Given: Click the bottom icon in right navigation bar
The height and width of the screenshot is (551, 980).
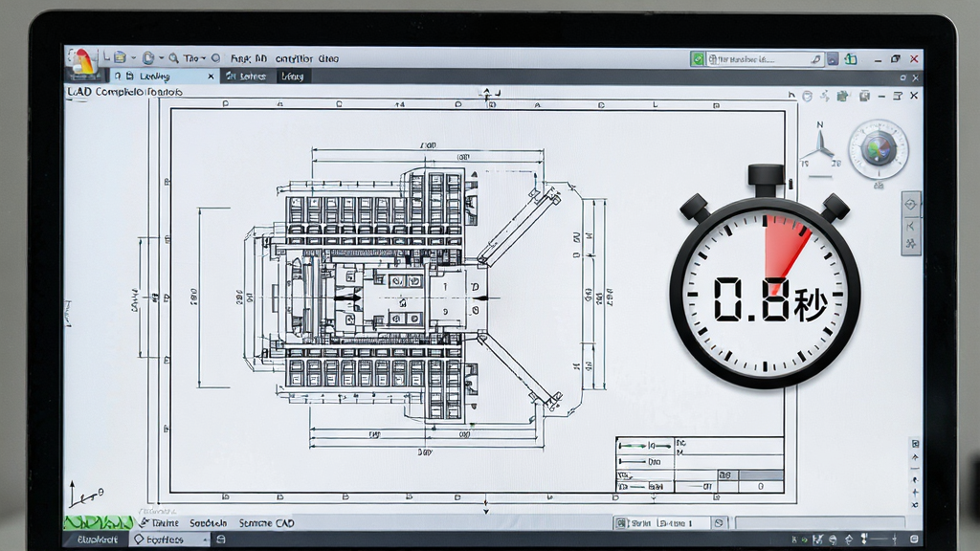Looking at the screenshot, I should (911, 244).
